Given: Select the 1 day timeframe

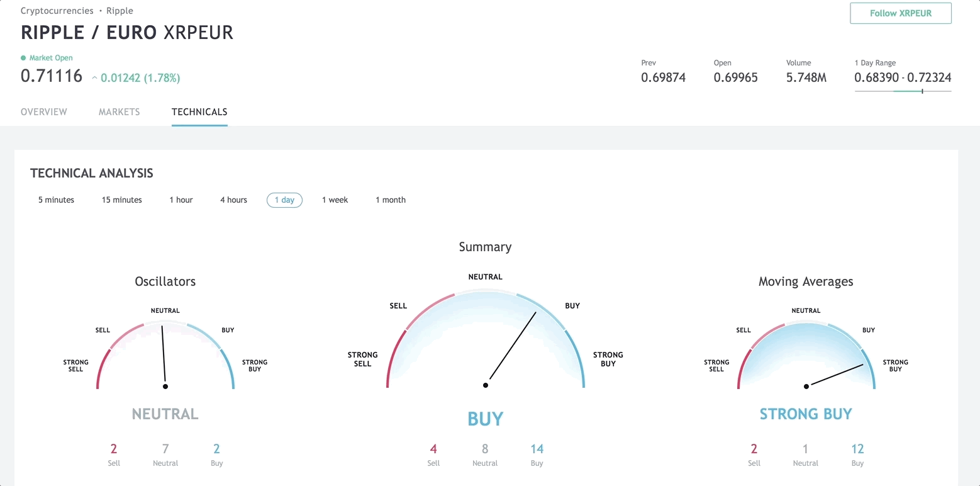Looking at the screenshot, I should pos(284,200).
